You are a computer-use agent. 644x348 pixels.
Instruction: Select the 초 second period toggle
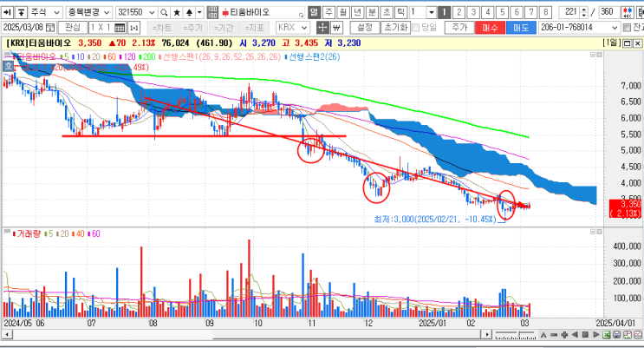pos(386,12)
